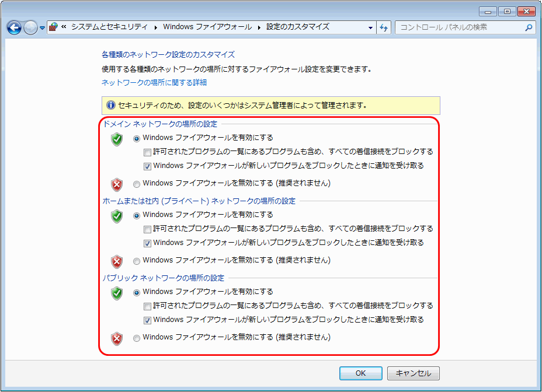542x392 pixels.
Task: Uncheck notification checkbox for home network firewall
Action: [x=148, y=243]
